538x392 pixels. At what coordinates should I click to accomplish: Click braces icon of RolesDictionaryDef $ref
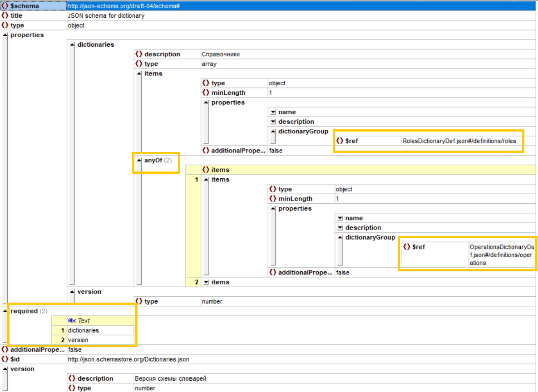(340, 141)
